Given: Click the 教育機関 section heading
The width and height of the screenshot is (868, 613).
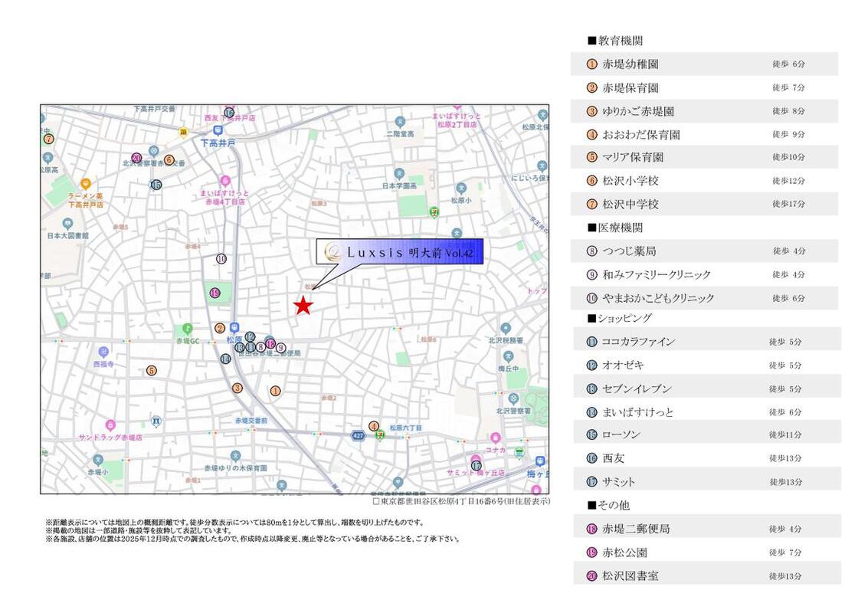Looking at the screenshot, I should tap(620, 41).
